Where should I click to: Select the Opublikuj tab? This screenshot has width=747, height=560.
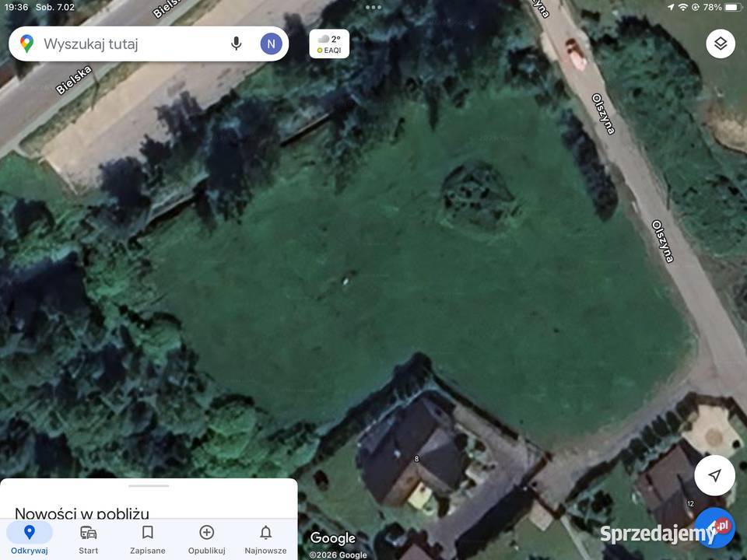point(207,539)
